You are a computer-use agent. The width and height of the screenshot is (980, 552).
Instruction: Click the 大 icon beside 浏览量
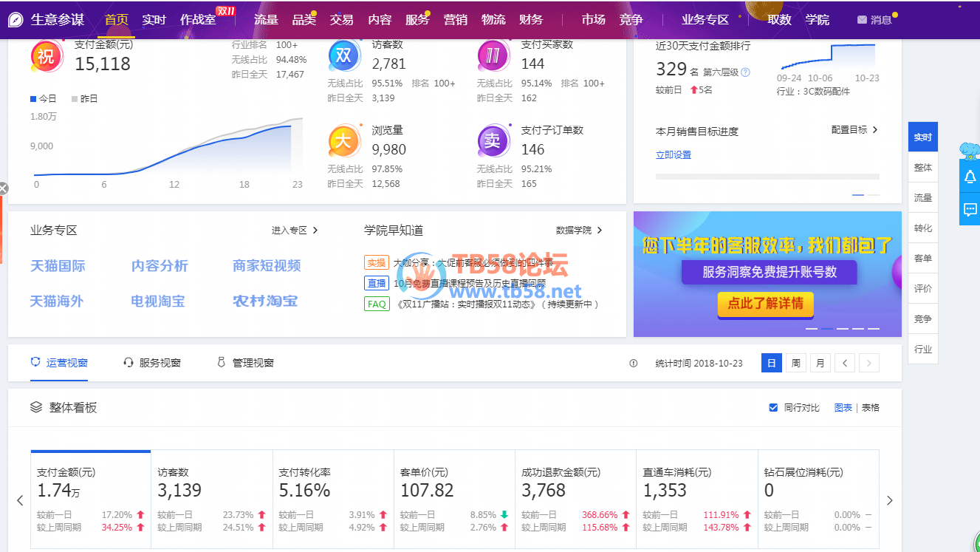click(x=343, y=141)
